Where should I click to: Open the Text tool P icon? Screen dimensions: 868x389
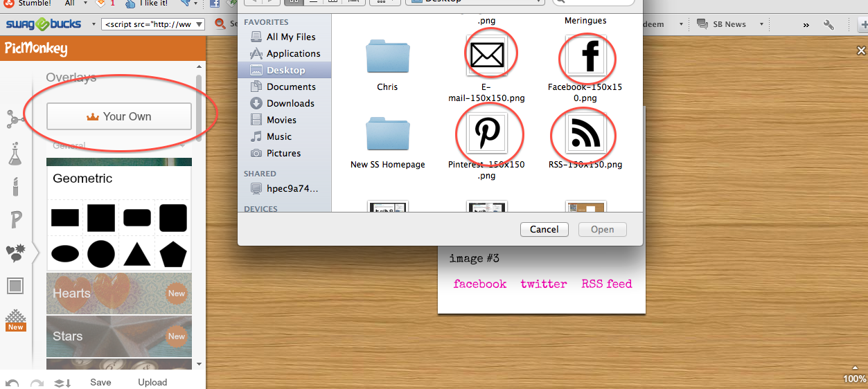pyautogui.click(x=15, y=220)
